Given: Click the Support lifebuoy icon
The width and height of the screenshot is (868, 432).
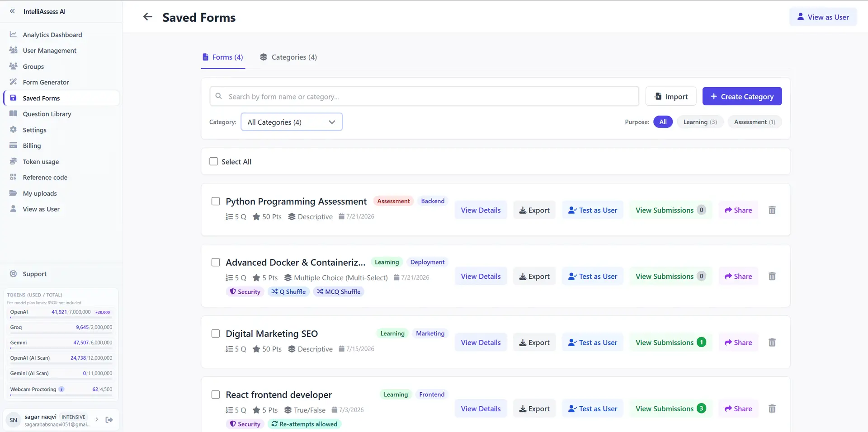Looking at the screenshot, I should tap(14, 274).
